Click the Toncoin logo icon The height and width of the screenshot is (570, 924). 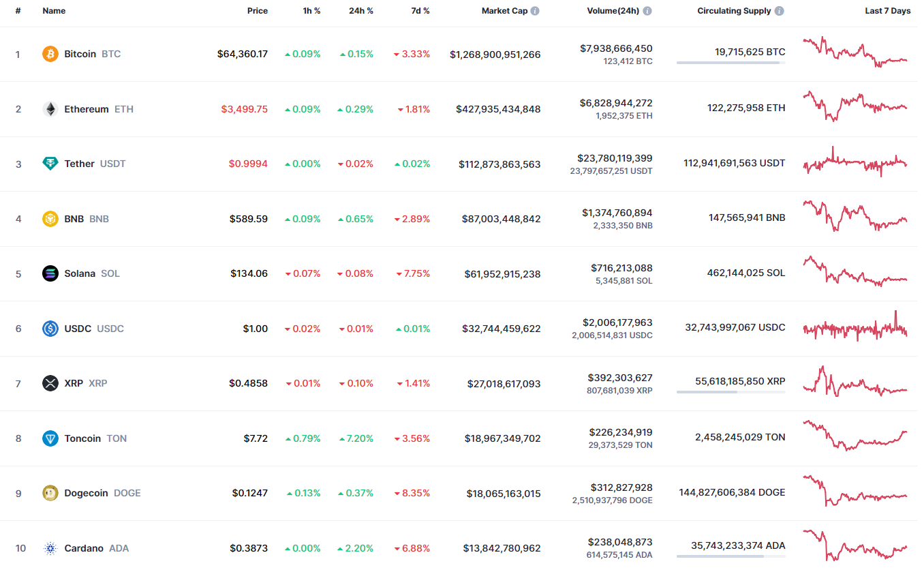coord(50,438)
